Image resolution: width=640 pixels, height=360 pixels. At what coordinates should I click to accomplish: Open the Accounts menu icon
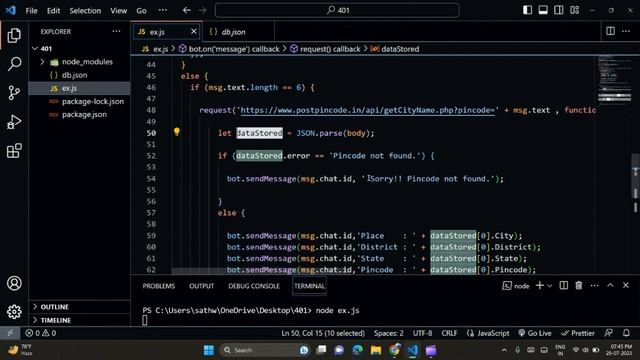[x=14, y=283]
